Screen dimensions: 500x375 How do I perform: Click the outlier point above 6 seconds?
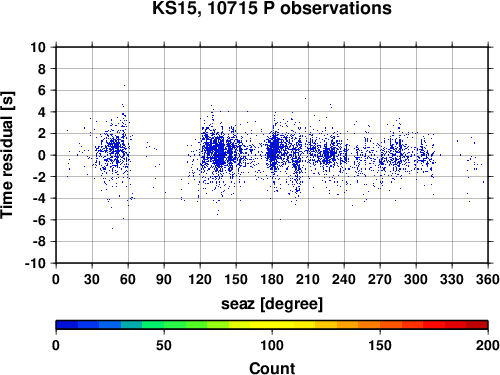click(x=124, y=85)
